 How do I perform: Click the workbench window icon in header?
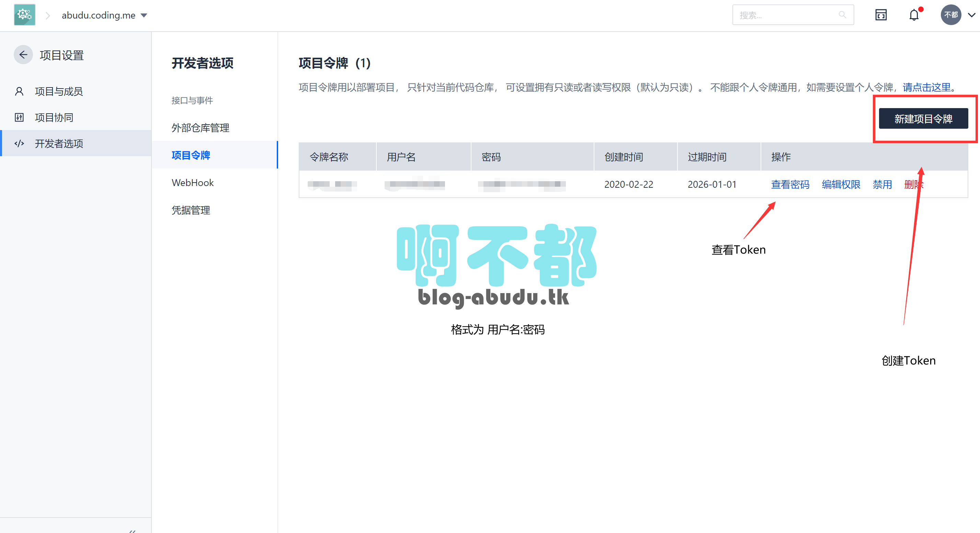coord(881,15)
